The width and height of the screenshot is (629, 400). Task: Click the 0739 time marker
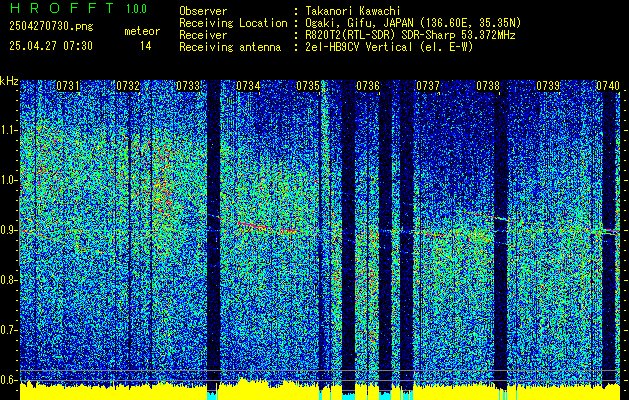[x=548, y=86]
